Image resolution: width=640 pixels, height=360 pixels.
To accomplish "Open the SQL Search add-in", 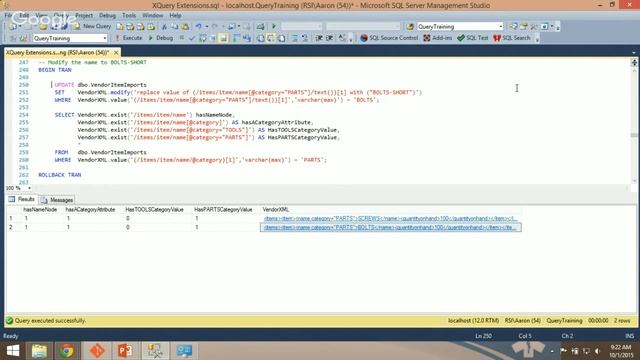I will [x=512, y=38].
